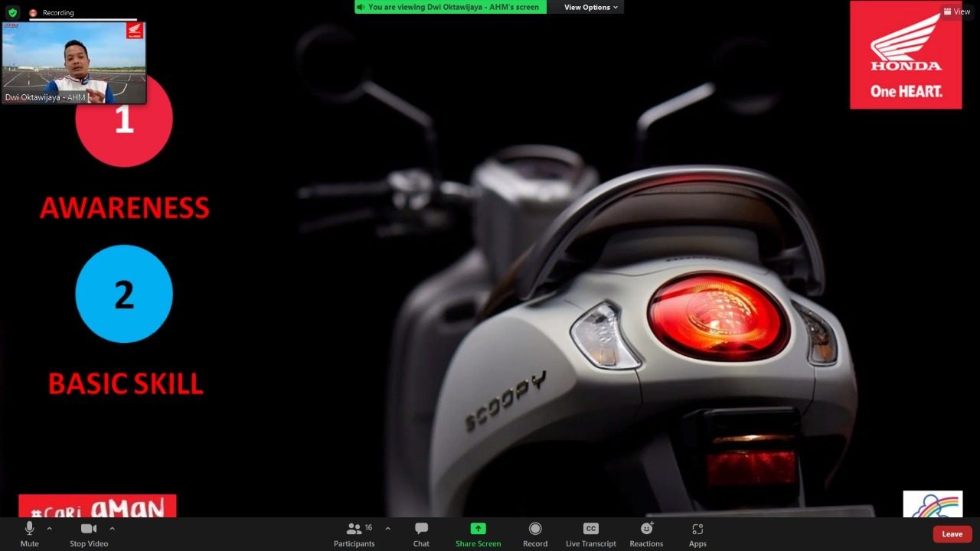Expand the arrow beside Participants count
The width and height of the screenshot is (980, 551).
click(x=387, y=529)
